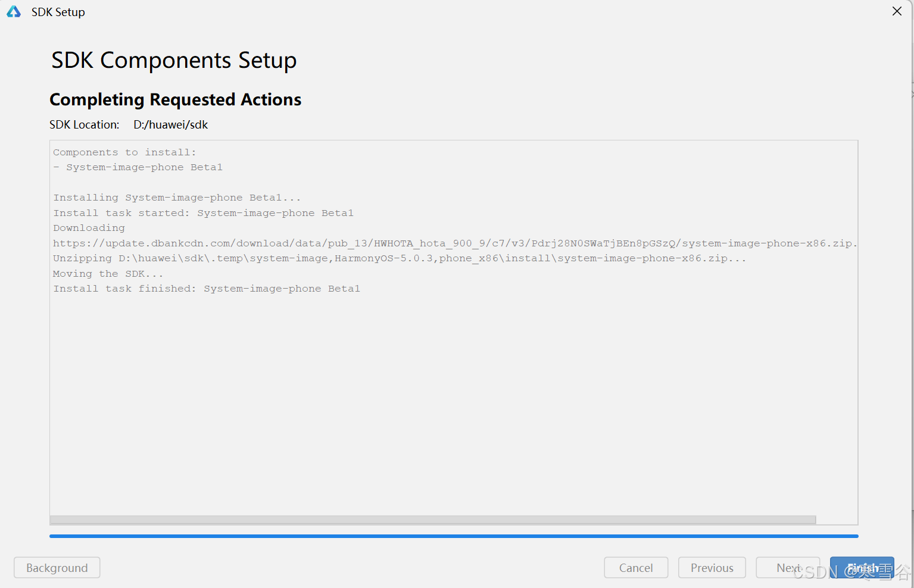This screenshot has height=588, width=914.
Task: Click the DevEco Studio logo icon
Action: tap(14, 11)
